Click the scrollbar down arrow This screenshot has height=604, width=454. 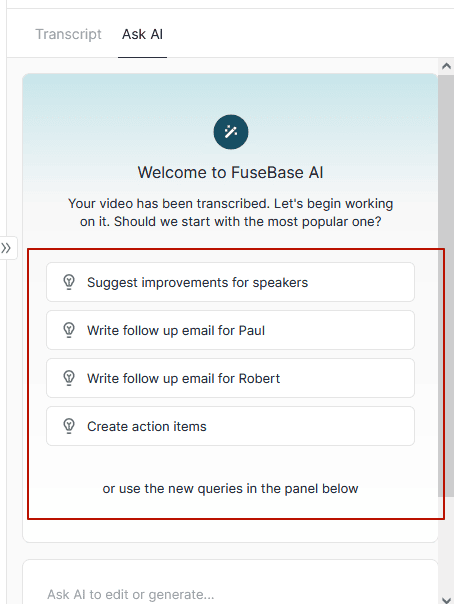(446, 599)
